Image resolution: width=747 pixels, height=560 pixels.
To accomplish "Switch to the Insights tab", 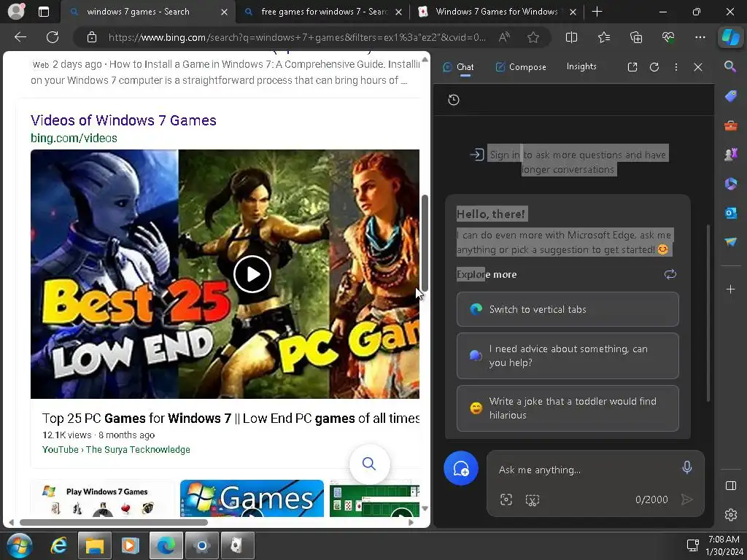I will click(x=581, y=66).
